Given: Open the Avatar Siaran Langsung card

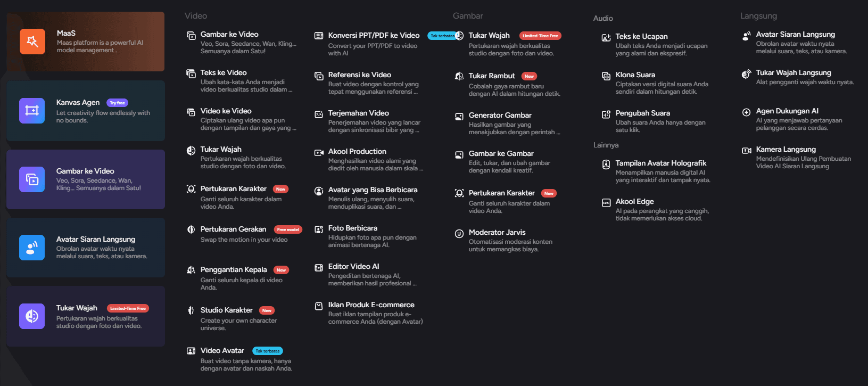Looking at the screenshot, I should 86,248.
